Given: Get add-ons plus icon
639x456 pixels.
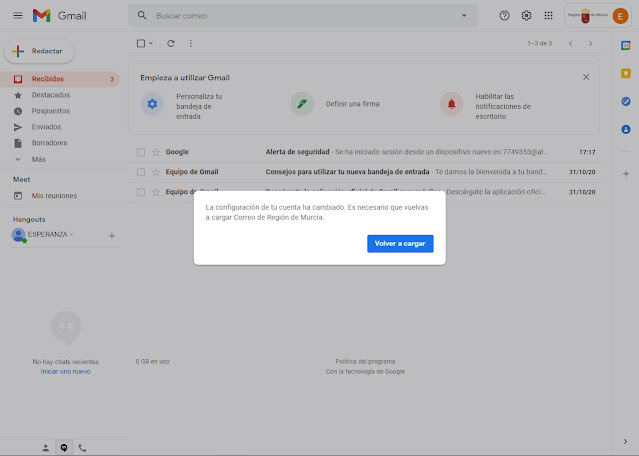Looking at the screenshot, I should pos(626,174).
